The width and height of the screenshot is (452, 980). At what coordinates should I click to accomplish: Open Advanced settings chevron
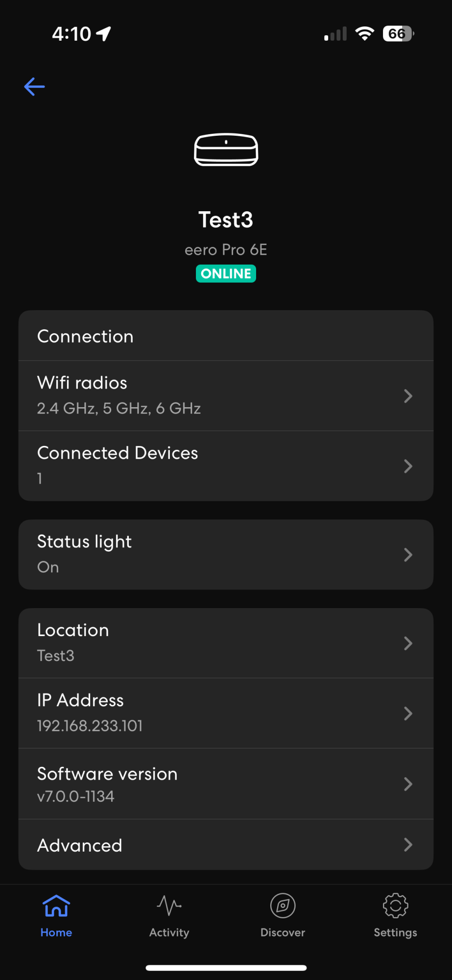(408, 844)
